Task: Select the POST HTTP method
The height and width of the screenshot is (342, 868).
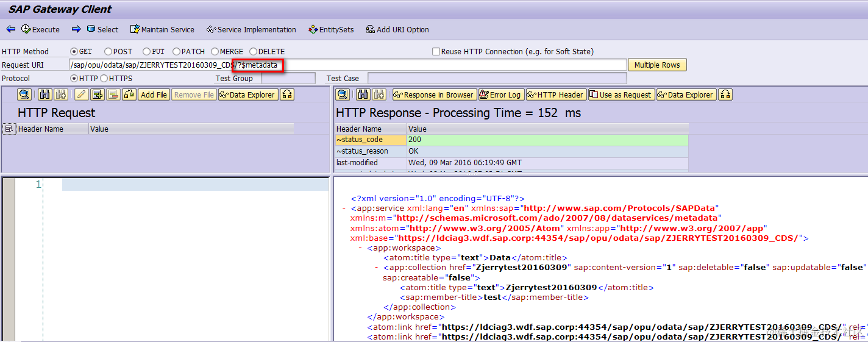Action: click(x=108, y=52)
